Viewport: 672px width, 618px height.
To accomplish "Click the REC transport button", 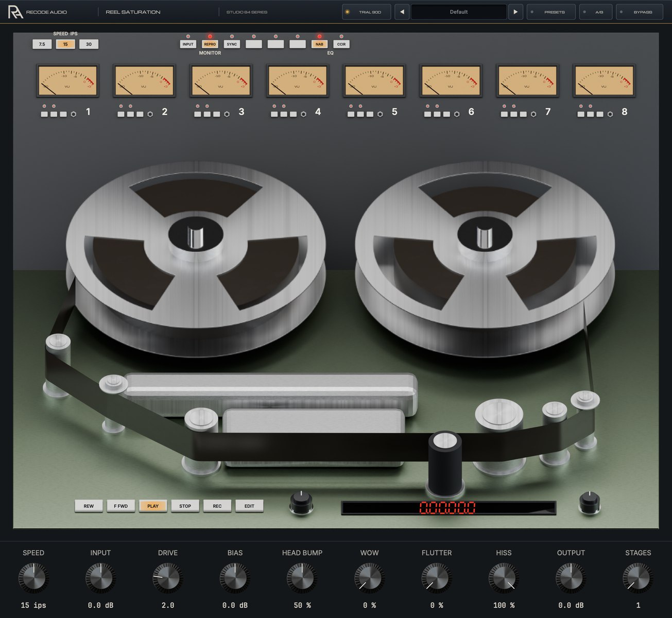I will tap(217, 506).
